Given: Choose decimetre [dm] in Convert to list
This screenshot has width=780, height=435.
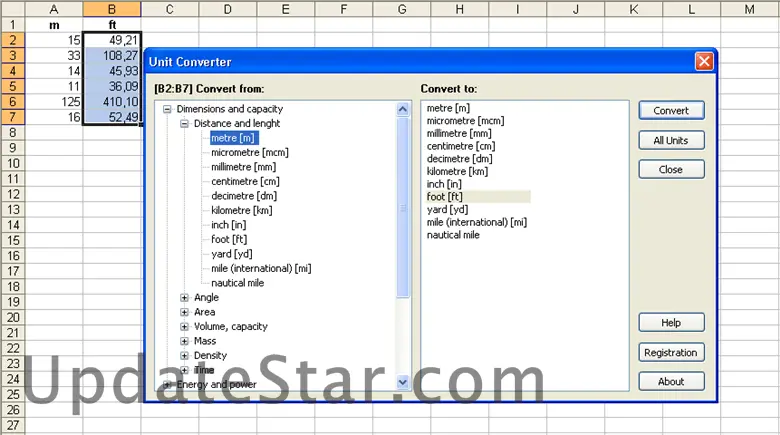Looking at the screenshot, I should (459, 159).
